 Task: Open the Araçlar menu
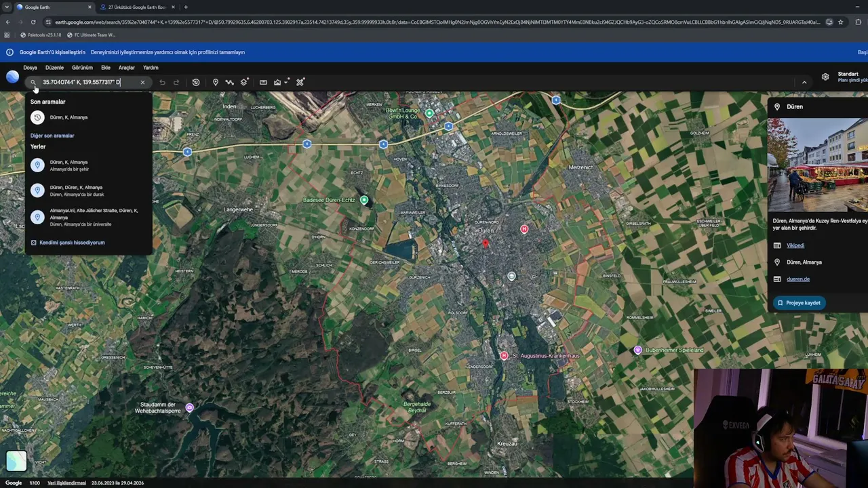click(127, 68)
